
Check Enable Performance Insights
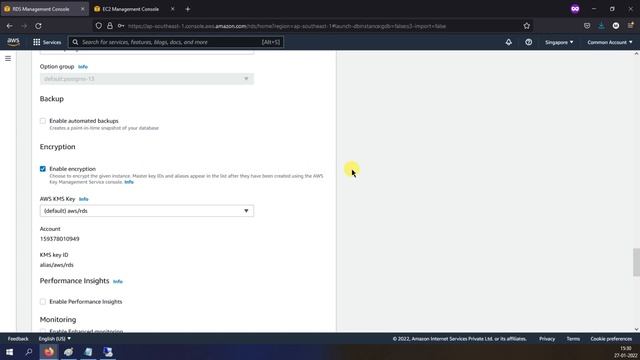(43, 302)
